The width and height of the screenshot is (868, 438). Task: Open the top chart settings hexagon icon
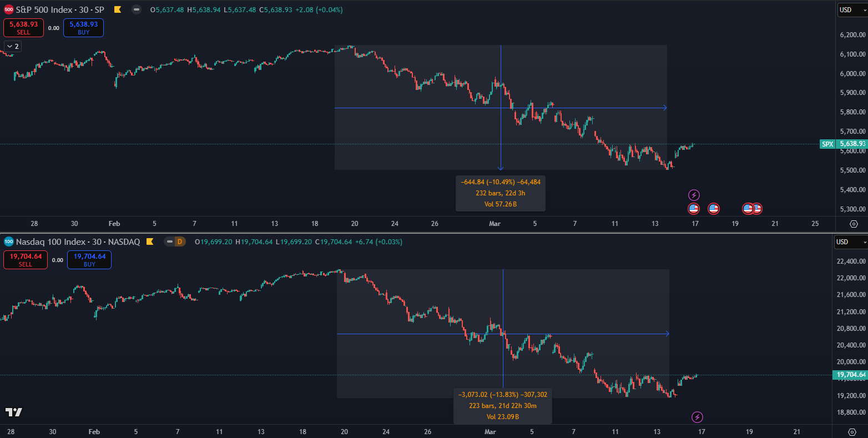(854, 224)
